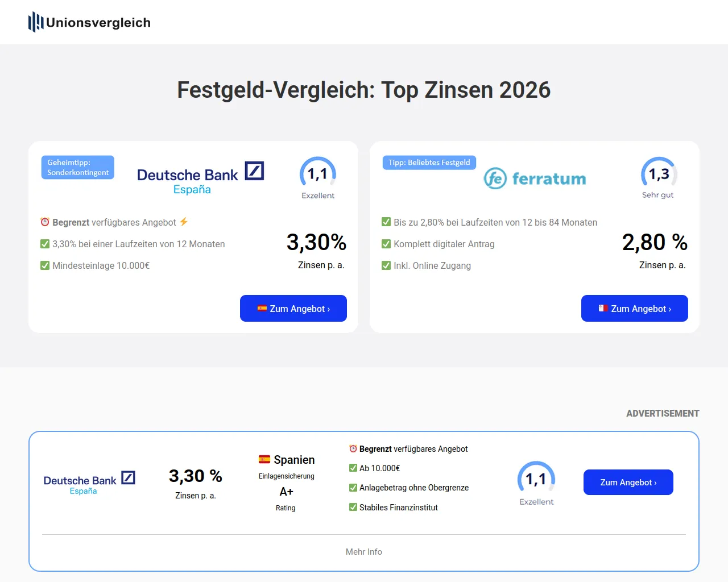The image size is (728, 582).
Task: Click the Deutsche Bank logo in advertisement
Action: [x=89, y=483]
